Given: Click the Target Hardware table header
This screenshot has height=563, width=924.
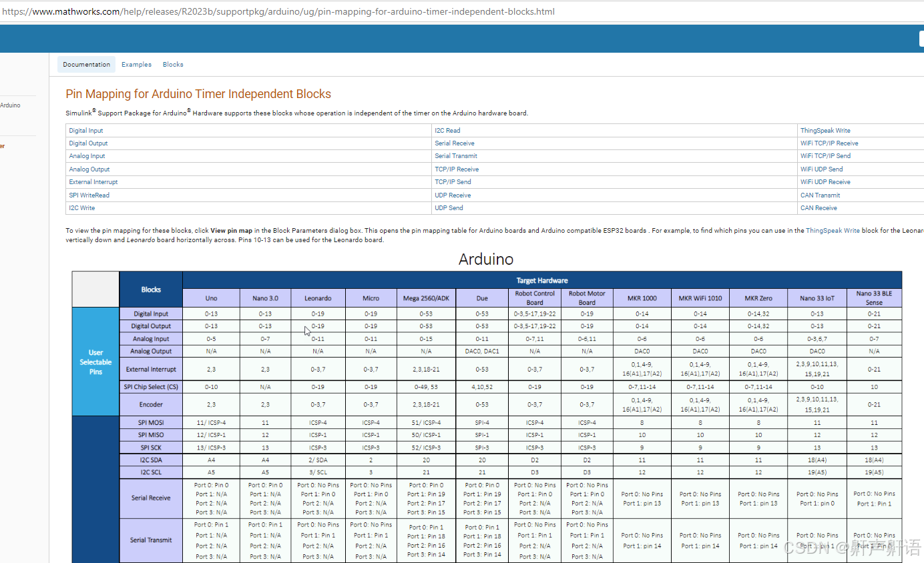Looking at the screenshot, I should point(542,280).
